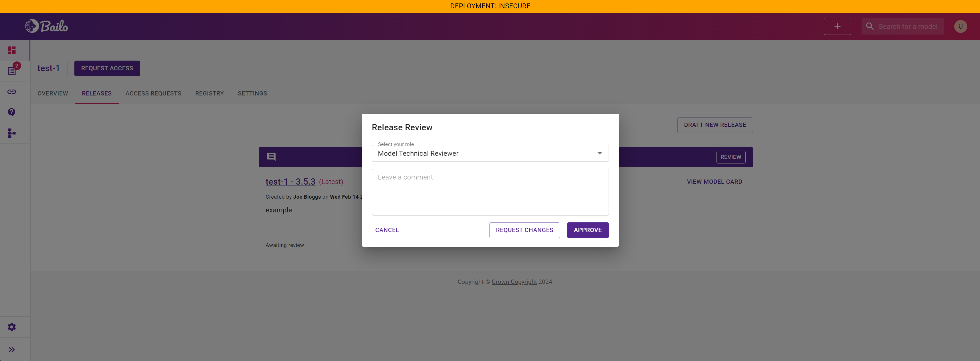This screenshot has height=361, width=980.
Task: Cancel the Release Review dialog
Action: pos(387,230)
